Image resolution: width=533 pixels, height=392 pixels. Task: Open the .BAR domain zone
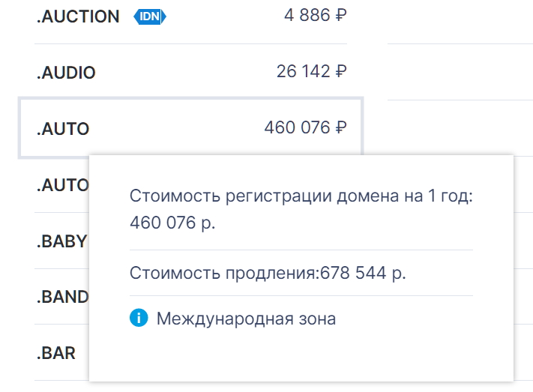click(55, 353)
